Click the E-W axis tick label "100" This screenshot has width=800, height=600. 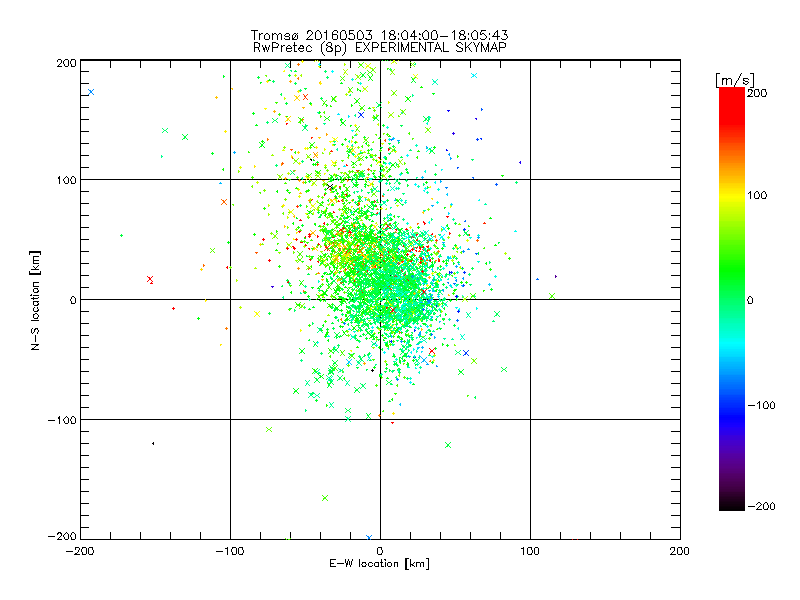pos(530,551)
